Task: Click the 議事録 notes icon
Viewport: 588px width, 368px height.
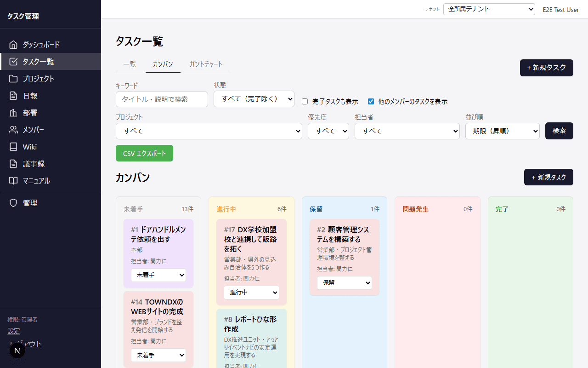Action: [13, 163]
